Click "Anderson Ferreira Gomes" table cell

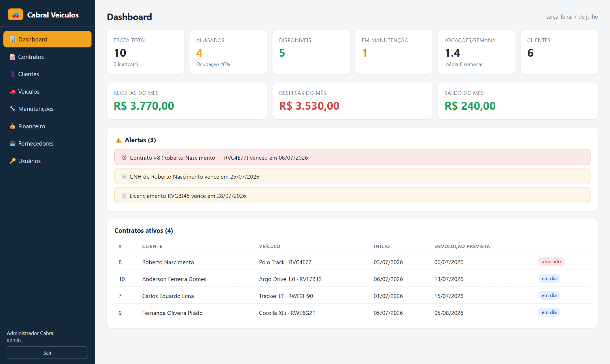tap(174, 279)
